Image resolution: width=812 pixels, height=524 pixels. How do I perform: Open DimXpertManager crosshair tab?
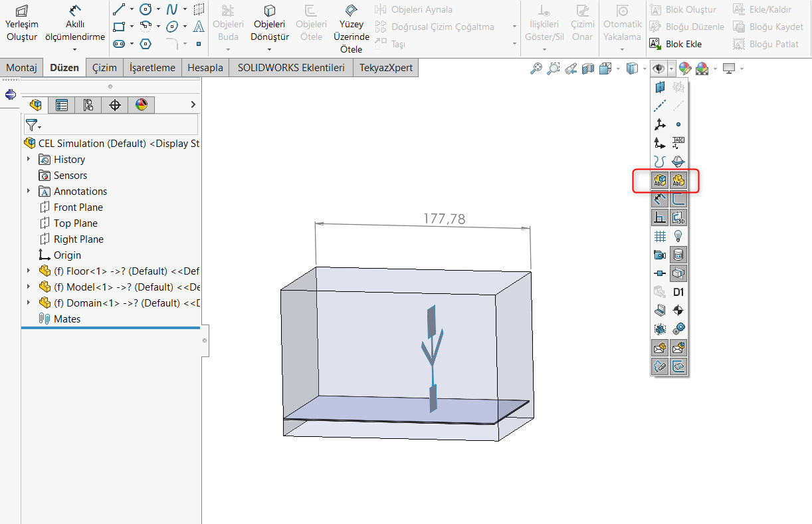click(x=114, y=104)
